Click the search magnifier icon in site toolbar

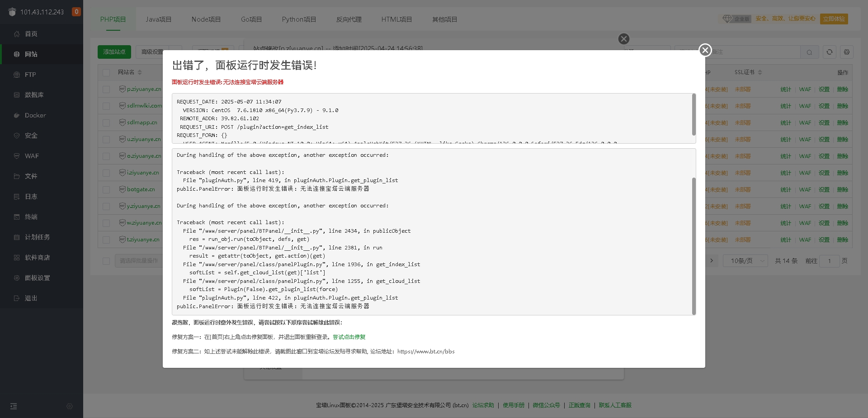(809, 52)
